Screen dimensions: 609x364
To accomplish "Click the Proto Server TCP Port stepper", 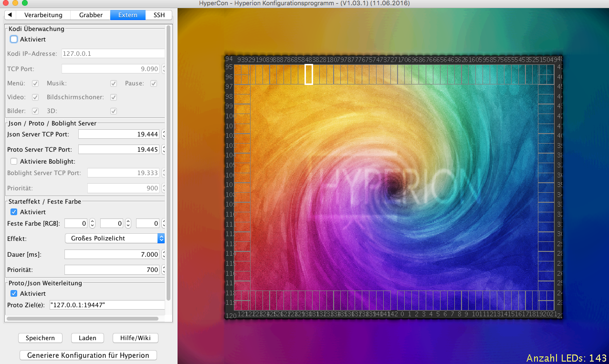I will 164,150.
